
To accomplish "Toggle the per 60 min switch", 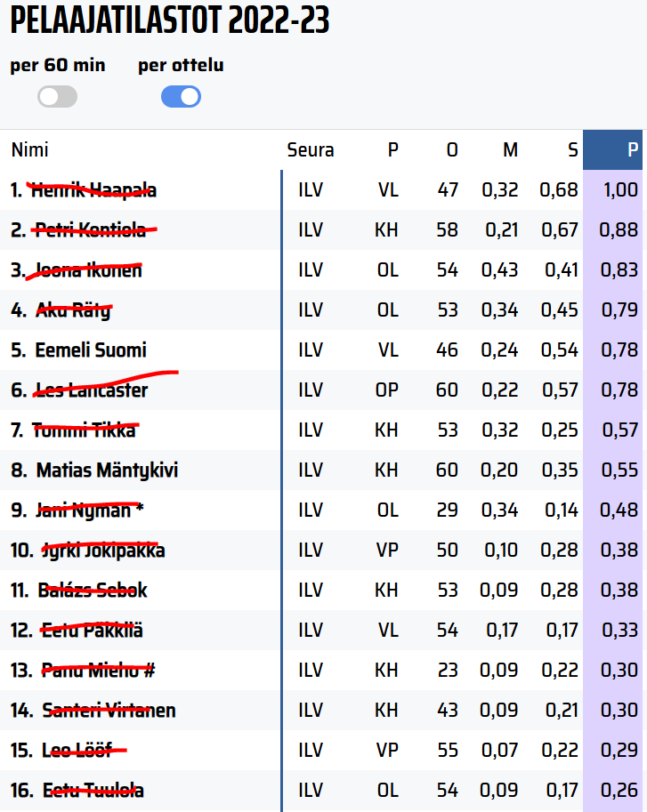I will [x=57, y=97].
